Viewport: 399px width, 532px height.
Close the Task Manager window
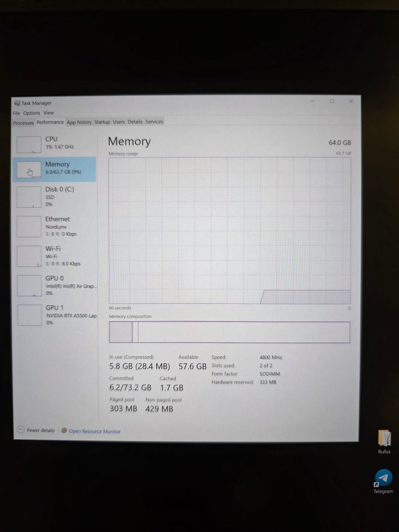coord(351,101)
